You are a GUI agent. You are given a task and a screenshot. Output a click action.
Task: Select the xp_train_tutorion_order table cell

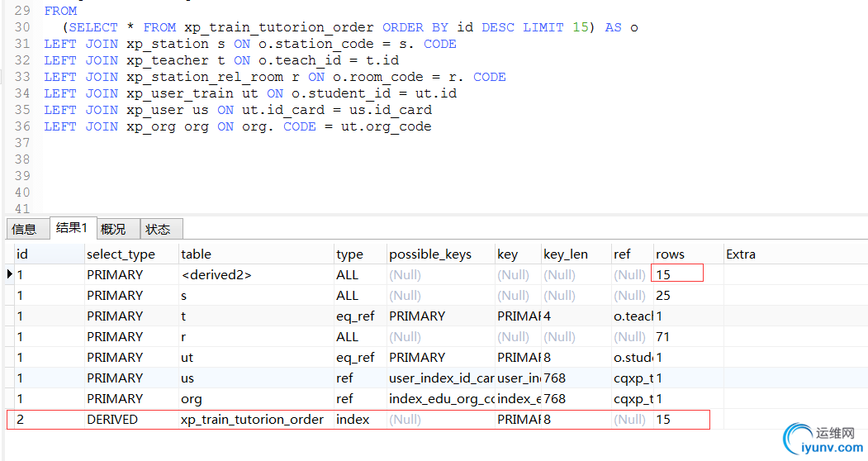click(x=252, y=419)
